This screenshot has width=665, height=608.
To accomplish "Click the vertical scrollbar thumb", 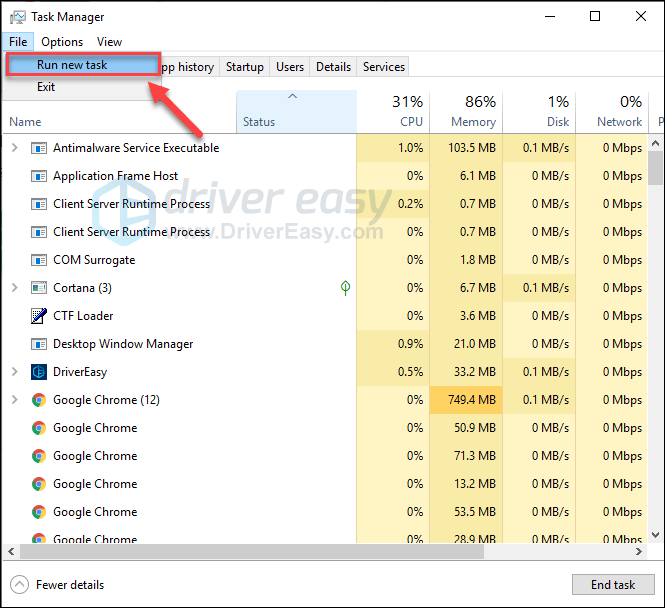I will pos(656,168).
